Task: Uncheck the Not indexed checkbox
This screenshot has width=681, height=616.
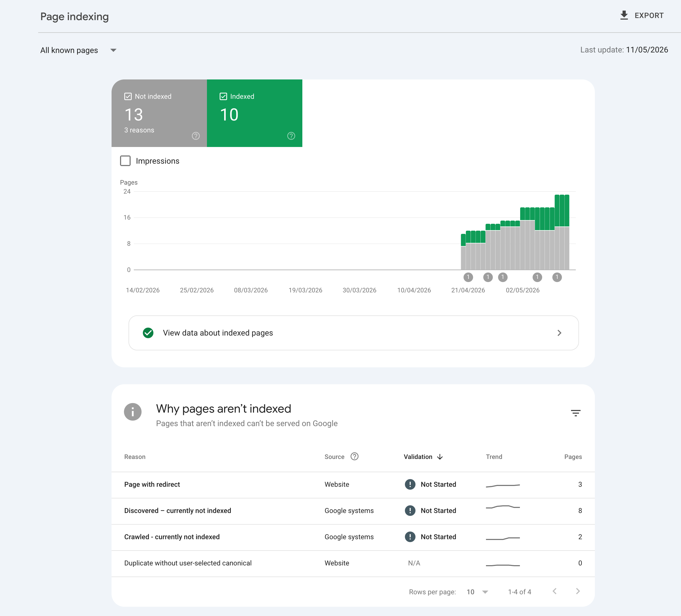Action: click(128, 97)
